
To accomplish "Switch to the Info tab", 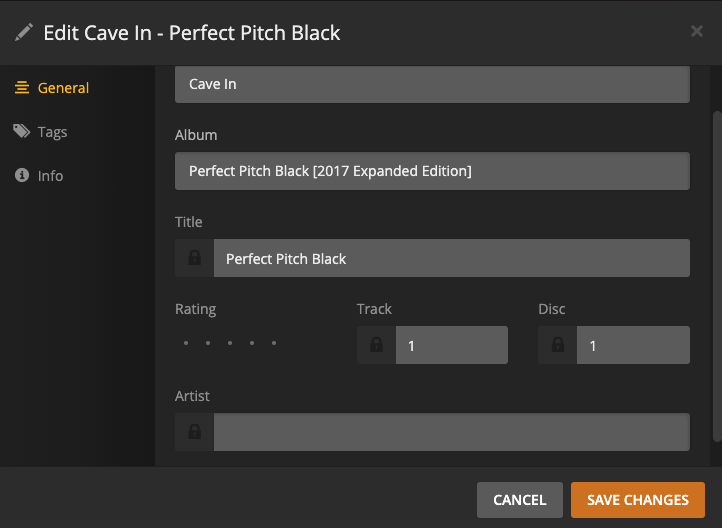I will 50,176.
